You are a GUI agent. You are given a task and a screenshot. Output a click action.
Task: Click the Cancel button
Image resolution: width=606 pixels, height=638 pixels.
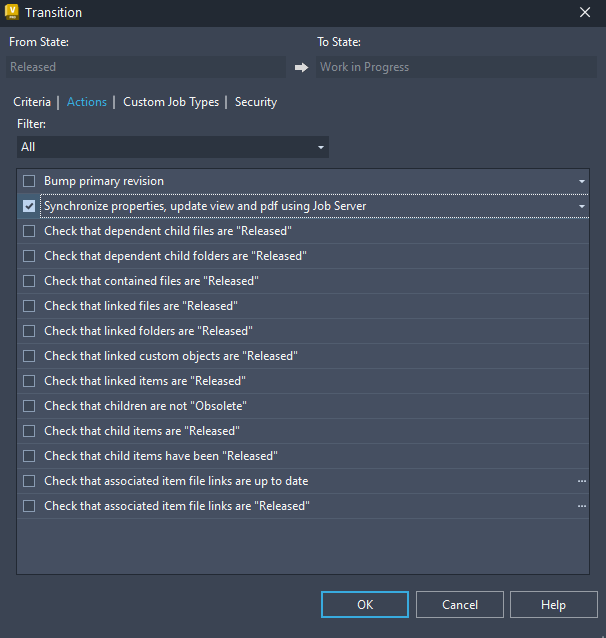(x=460, y=604)
